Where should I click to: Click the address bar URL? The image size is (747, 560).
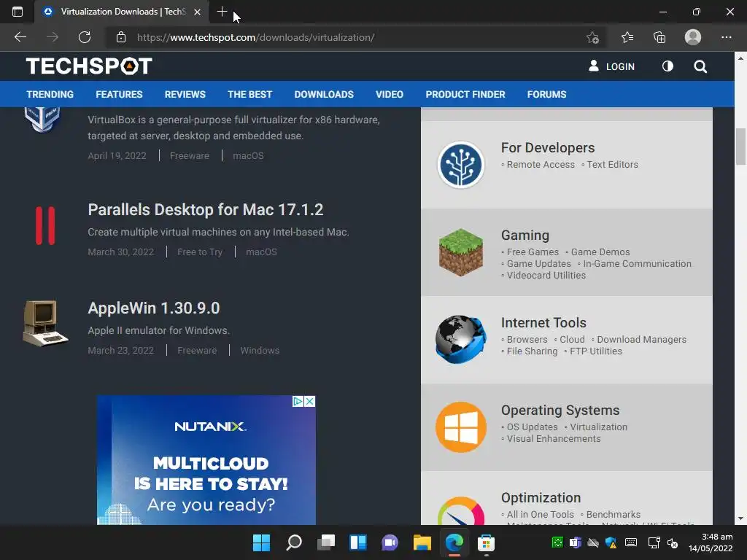pyautogui.click(x=256, y=37)
